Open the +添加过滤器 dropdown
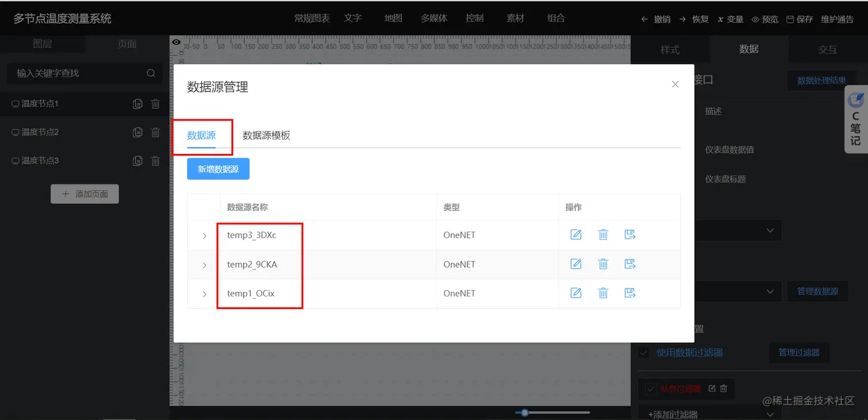 coord(710,414)
